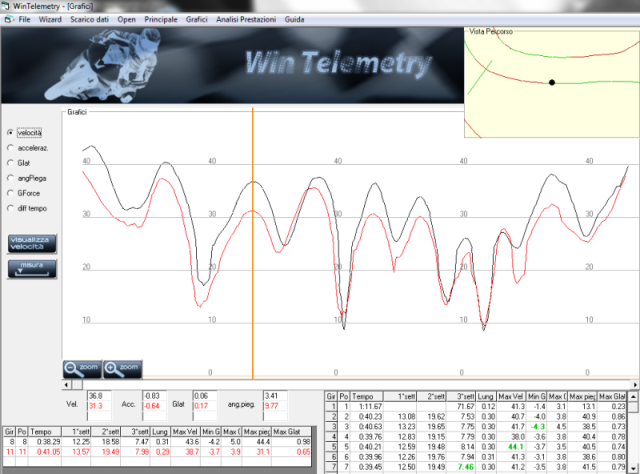Click Max Vel header in right lap table
Viewport: 640px width, 474px height.
(x=511, y=396)
